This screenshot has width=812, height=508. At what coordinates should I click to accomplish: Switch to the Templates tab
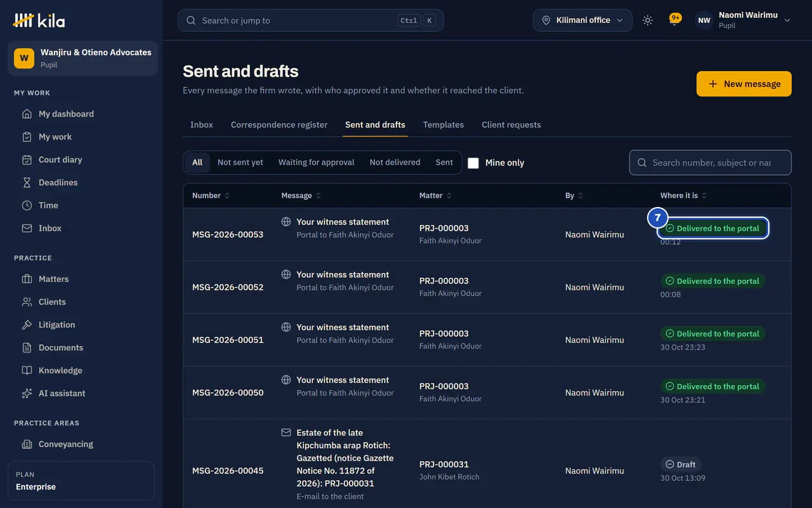click(443, 124)
